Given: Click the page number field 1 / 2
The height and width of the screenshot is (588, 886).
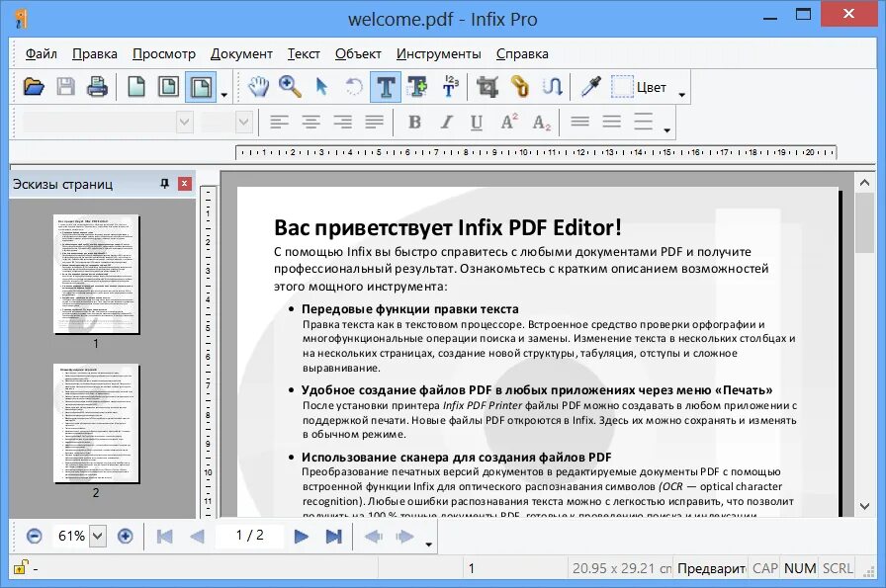Looking at the screenshot, I should pyautogui.click(x=249, y=535).
